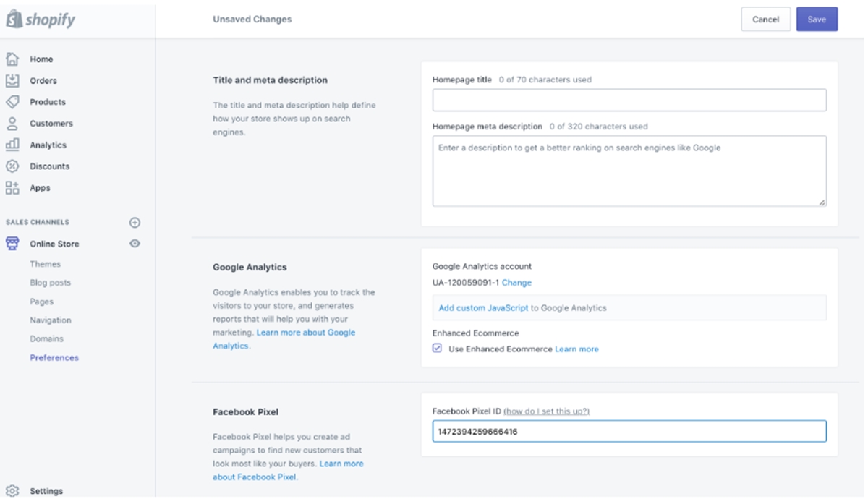The image size is (868, 499).
Task: Open Analytics in the sidebar
Action: tap(48, 145)
